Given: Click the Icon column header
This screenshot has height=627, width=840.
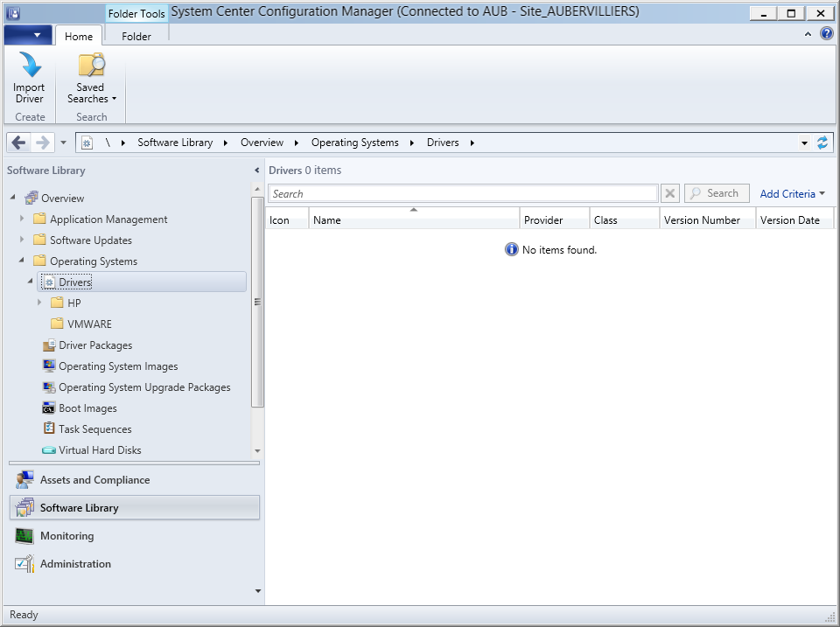Looking at the screenshot, I should [287, 219].
